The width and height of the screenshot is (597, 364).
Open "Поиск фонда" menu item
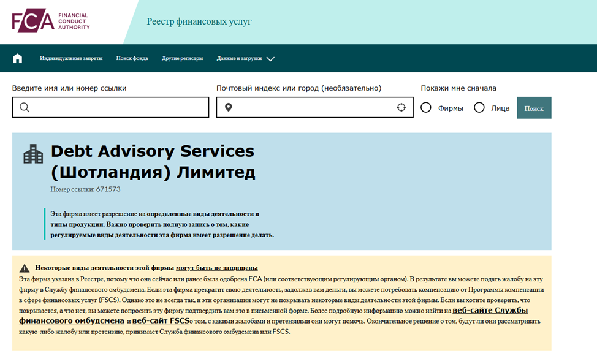(x=132, y=58)
